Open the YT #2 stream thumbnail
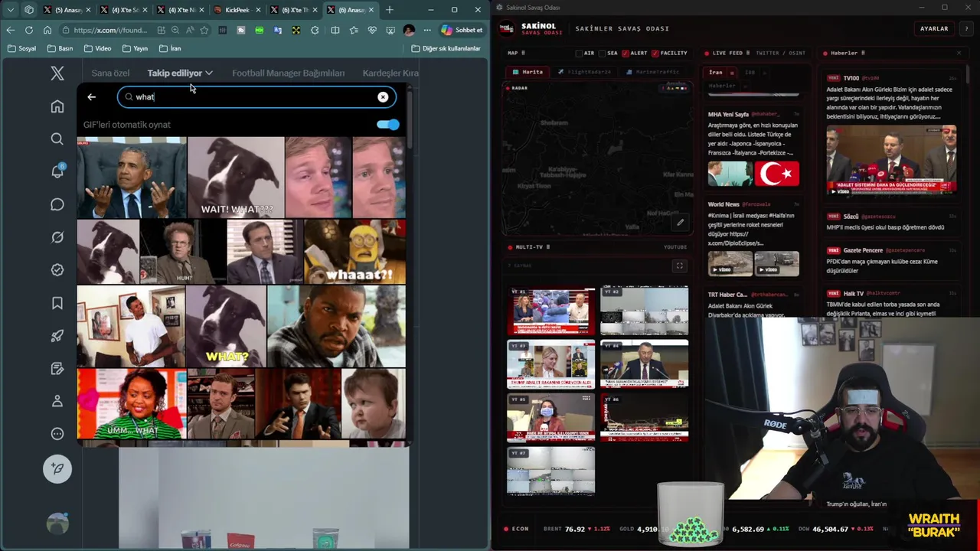 pyautogui.click(x=645, y=311)
